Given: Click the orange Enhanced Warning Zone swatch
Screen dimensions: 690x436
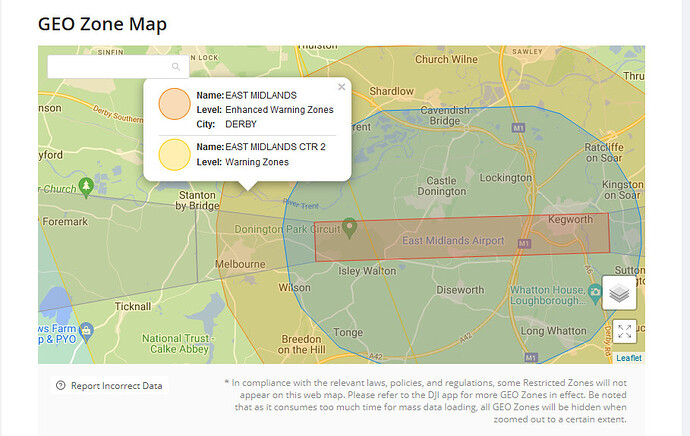Looking at the screenshot, I should click(x=174, y=104).
